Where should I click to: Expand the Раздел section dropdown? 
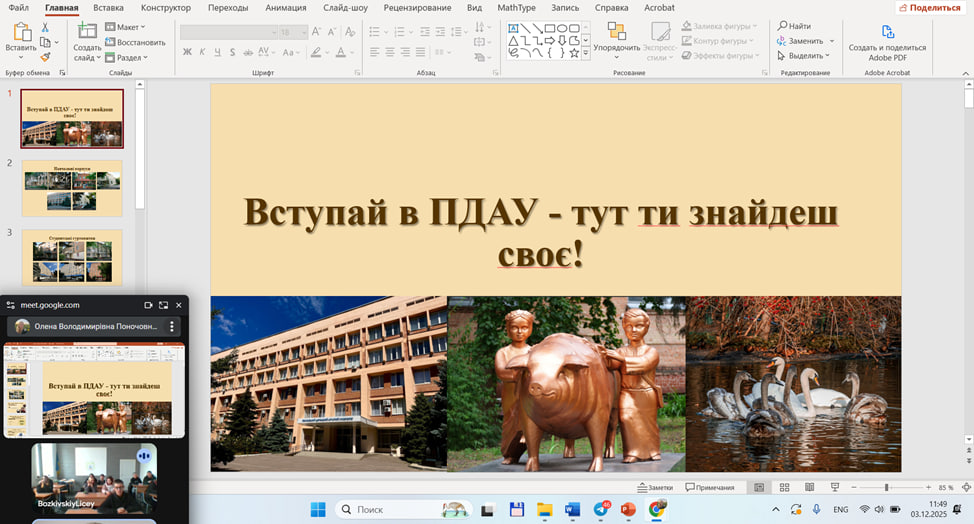(126, 57)
